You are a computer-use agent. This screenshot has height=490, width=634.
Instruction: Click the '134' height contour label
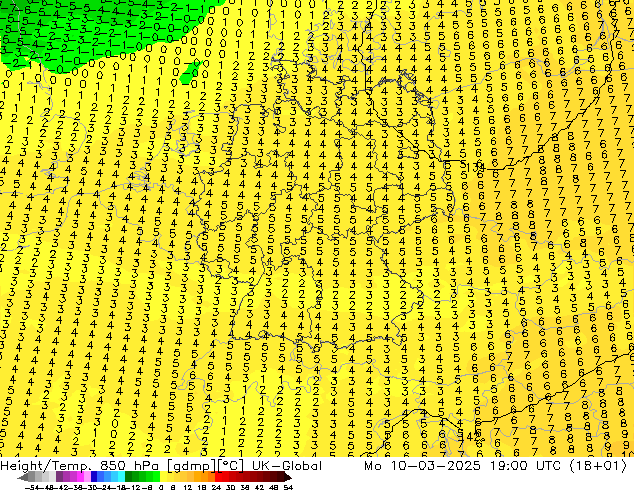[x=474, y=167]
